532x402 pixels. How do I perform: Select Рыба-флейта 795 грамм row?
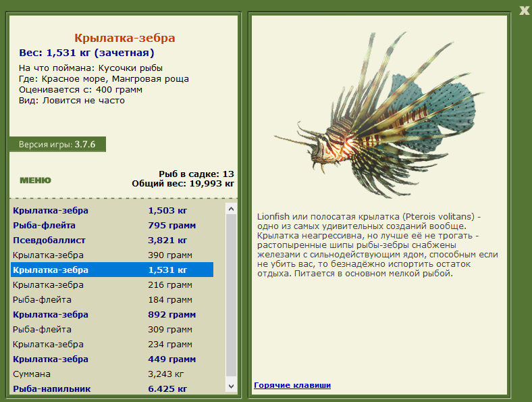[x=112, y=226]
